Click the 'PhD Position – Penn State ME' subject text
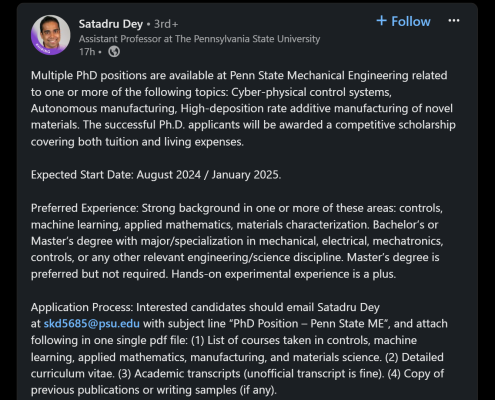Viewport: 495px width, 400px height. coord(310,324)
